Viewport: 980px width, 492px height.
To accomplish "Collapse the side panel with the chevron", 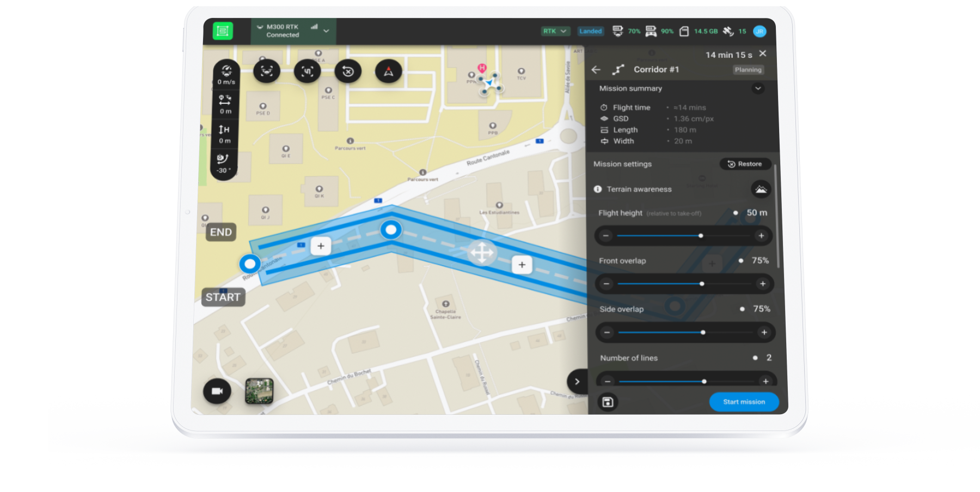I will (x=577, y=382).
